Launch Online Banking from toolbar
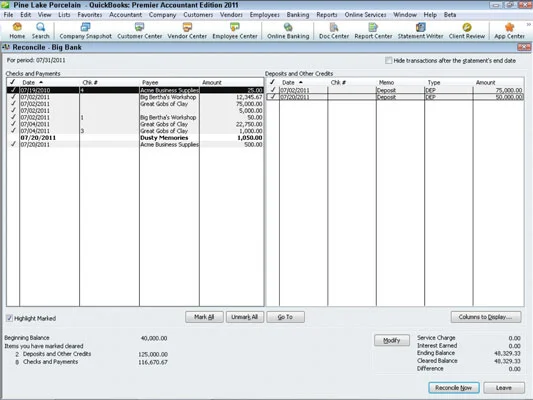 tap(288, 31)
